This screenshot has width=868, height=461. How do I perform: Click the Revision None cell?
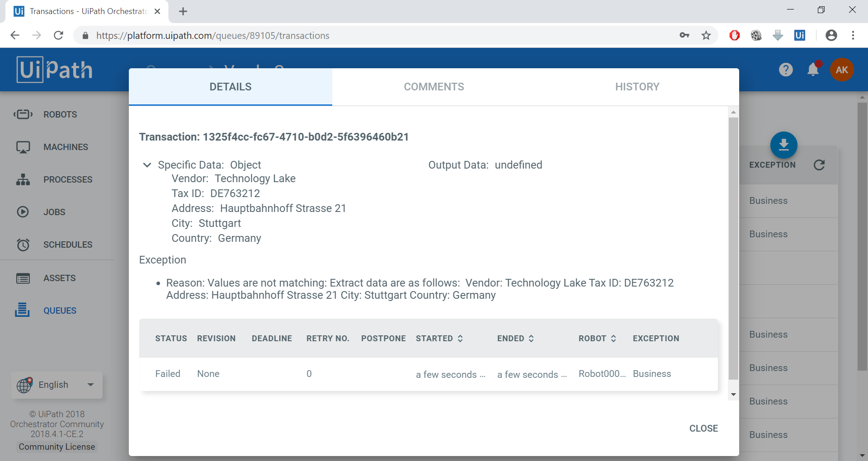click(x=208, y=374)
